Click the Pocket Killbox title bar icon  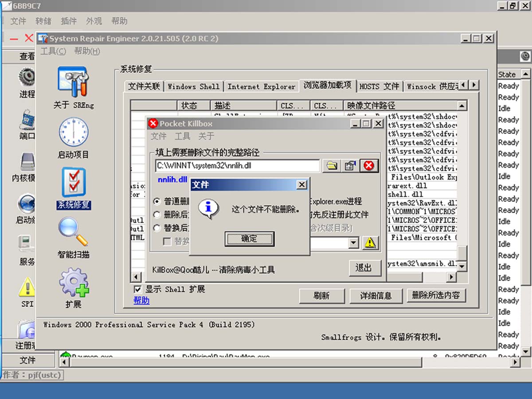pos(153,124)
